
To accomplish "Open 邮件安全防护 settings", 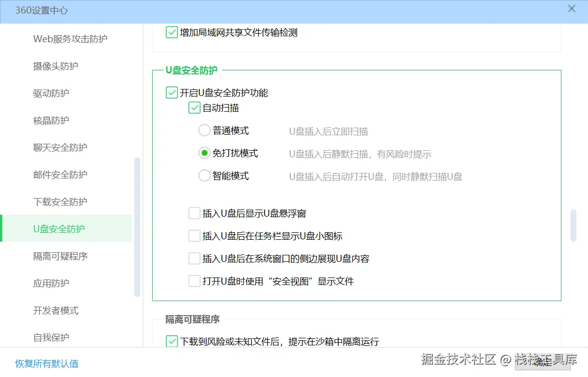I will [x=60, y=175].
